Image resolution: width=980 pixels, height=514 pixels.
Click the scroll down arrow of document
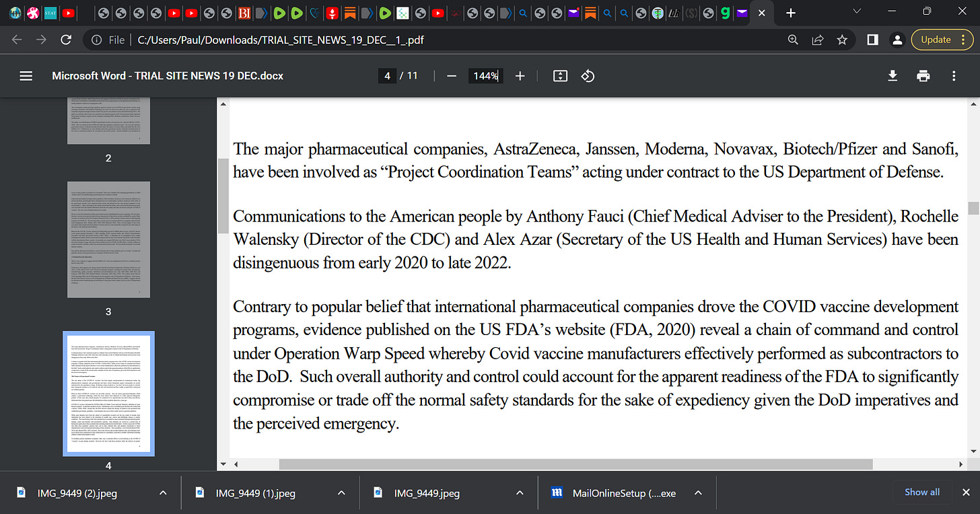point(973,451)
